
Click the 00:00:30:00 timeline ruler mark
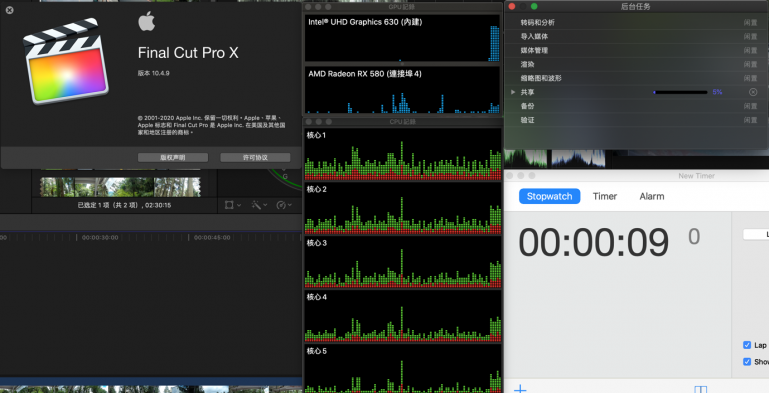click(x=100, y=237)
